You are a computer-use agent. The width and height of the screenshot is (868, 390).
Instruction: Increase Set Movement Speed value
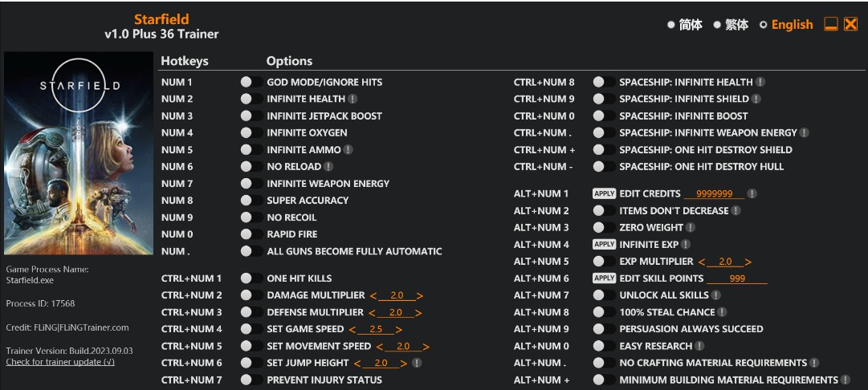(x=426, y=347)
